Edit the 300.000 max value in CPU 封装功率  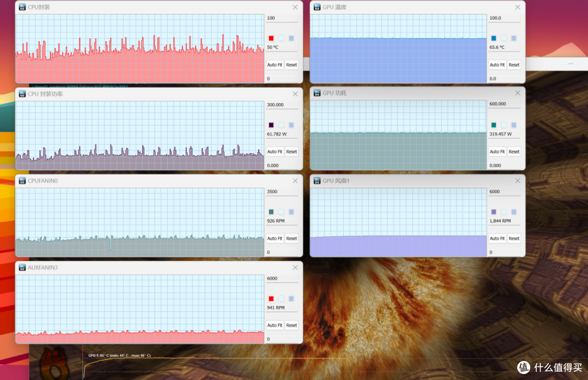281,105
